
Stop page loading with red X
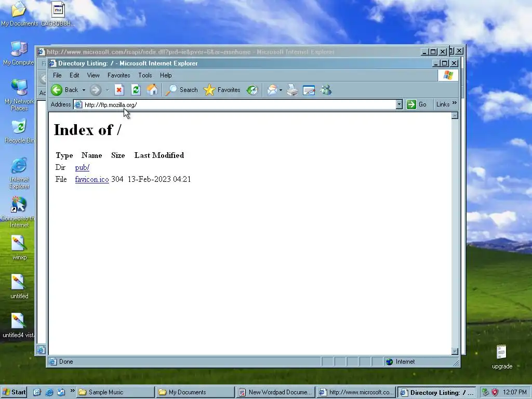(119, 90)
